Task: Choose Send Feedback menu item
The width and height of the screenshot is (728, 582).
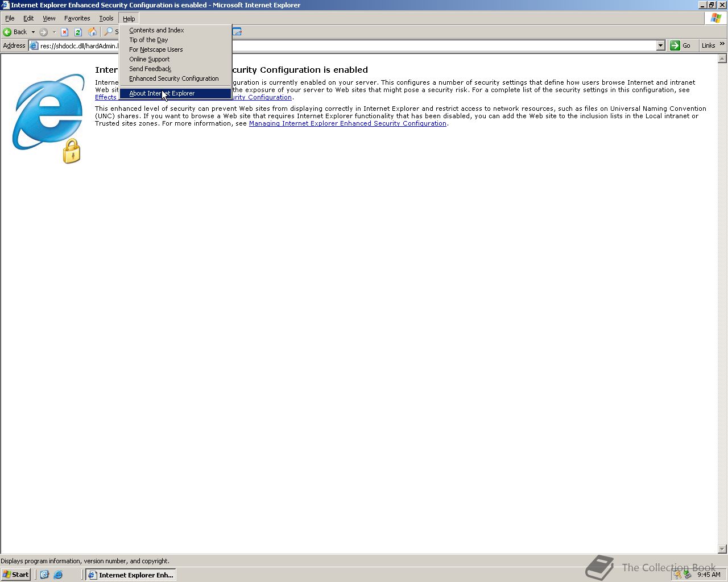Action: click(x=175, y=69)
